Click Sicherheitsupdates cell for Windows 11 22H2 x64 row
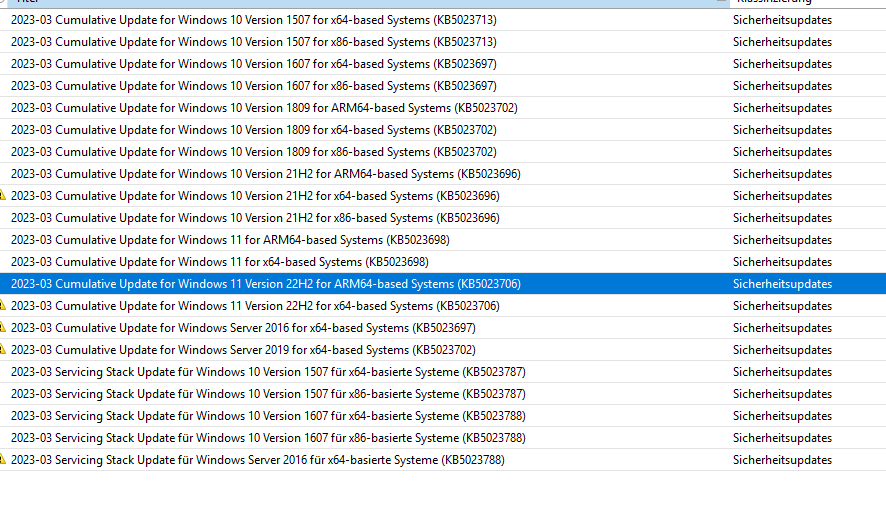The image size is (886, 516). coord(783,306)
